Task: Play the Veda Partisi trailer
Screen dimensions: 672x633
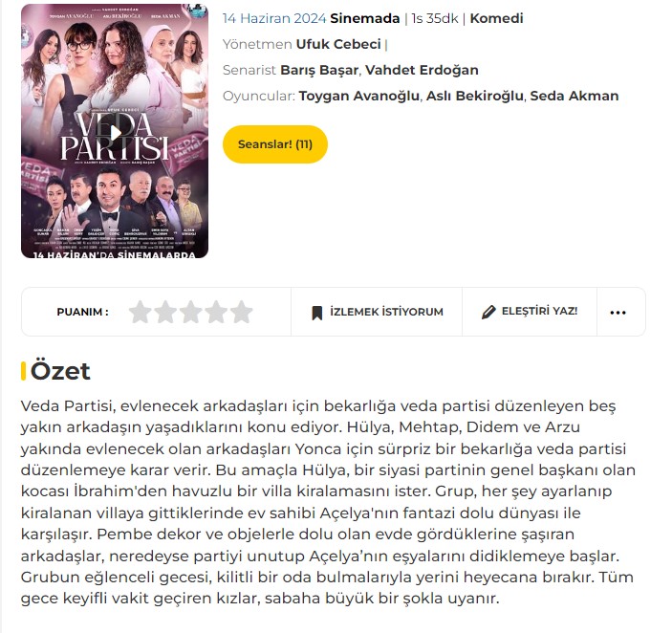Action: (116, 133)
